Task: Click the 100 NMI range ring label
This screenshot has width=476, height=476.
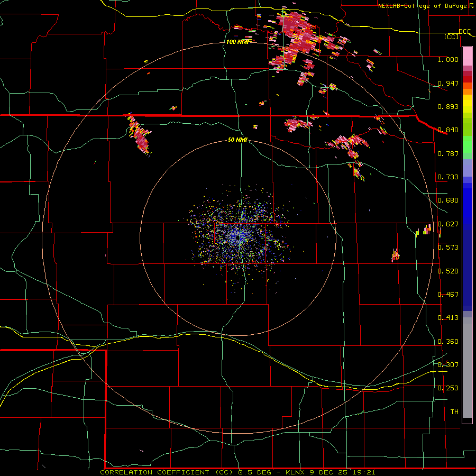Action: click(239, 42)
